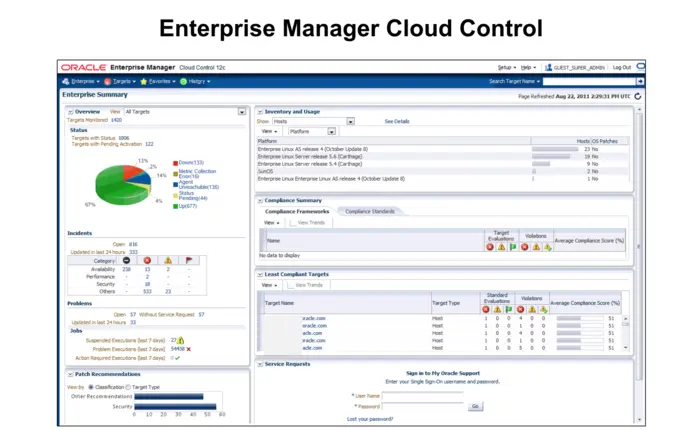Click the User Name input field

pyautogui.click(x=422, y=396)
